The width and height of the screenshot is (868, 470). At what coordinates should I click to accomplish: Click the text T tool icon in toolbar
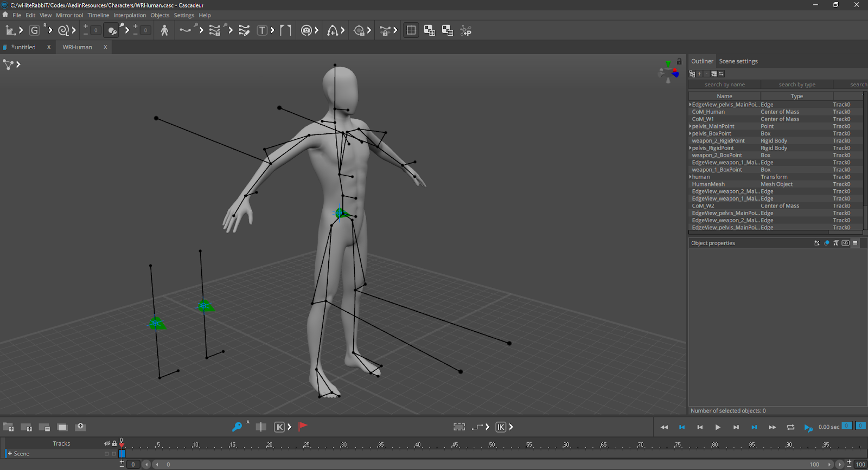262,30
